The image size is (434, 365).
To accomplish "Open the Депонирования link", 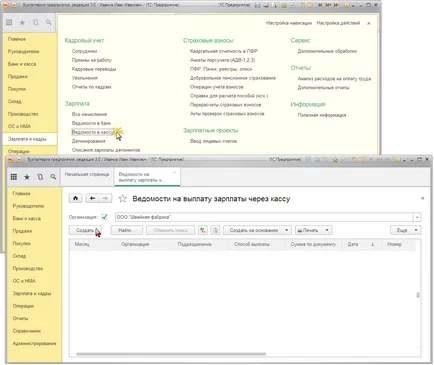I will (88, 141).
